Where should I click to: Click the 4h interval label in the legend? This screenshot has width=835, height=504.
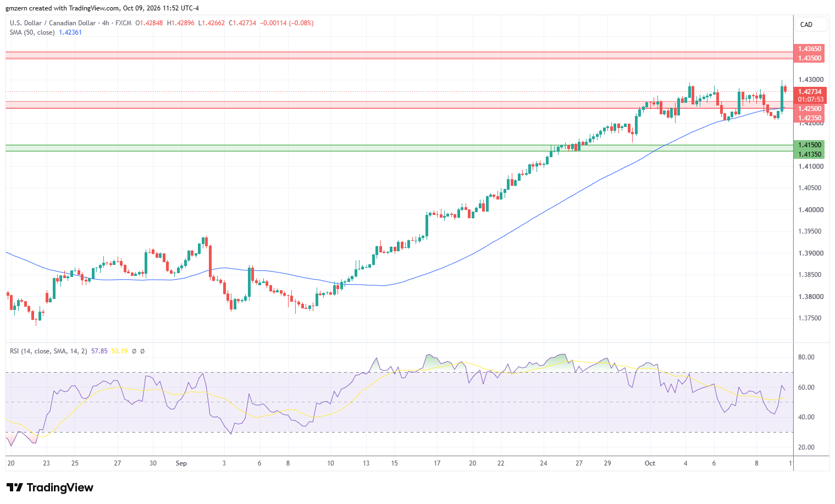[106, 23]
